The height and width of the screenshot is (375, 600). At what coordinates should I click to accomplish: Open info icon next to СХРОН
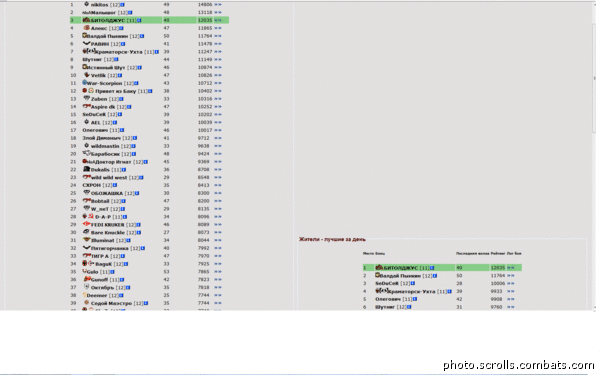tap(115, 185)
